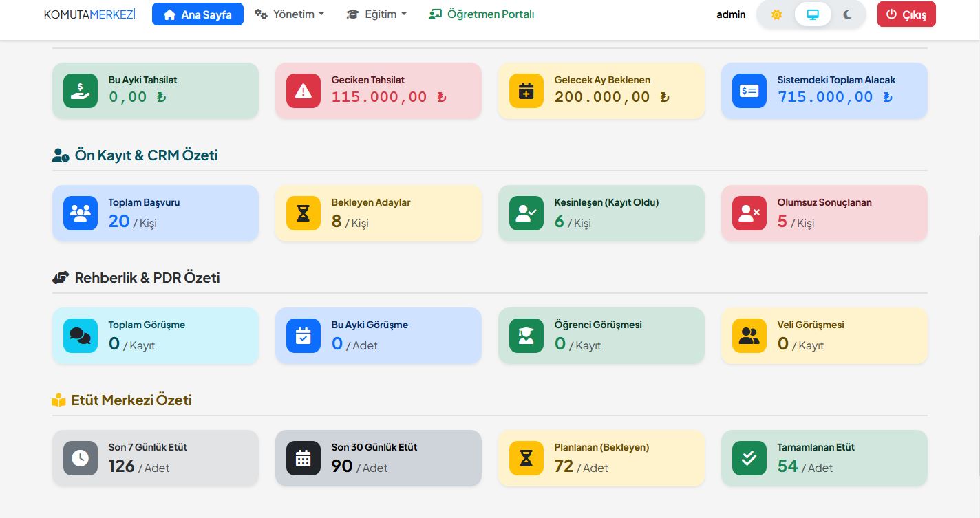Open the Öğretmen Portalı menu item

(480, 14)
